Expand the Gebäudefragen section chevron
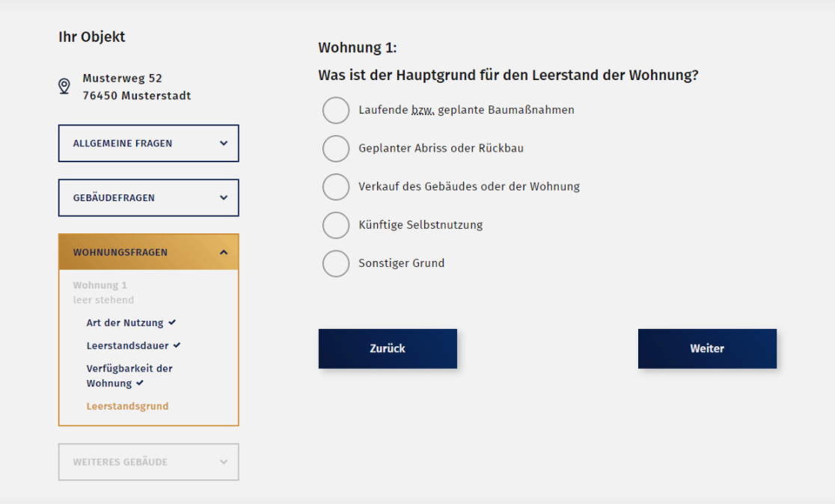This screenshot has height=504, width=835. tap(223, 197)
